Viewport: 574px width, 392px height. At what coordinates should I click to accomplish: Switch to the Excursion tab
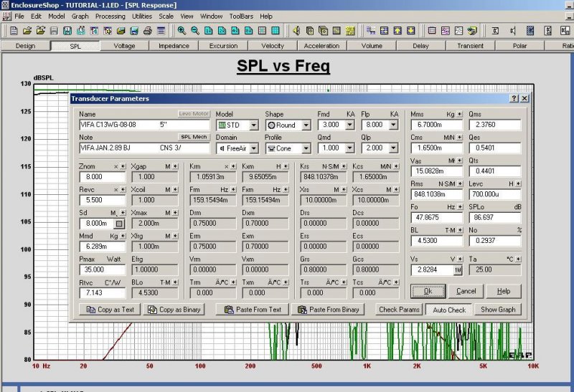(x=223, y=46)
